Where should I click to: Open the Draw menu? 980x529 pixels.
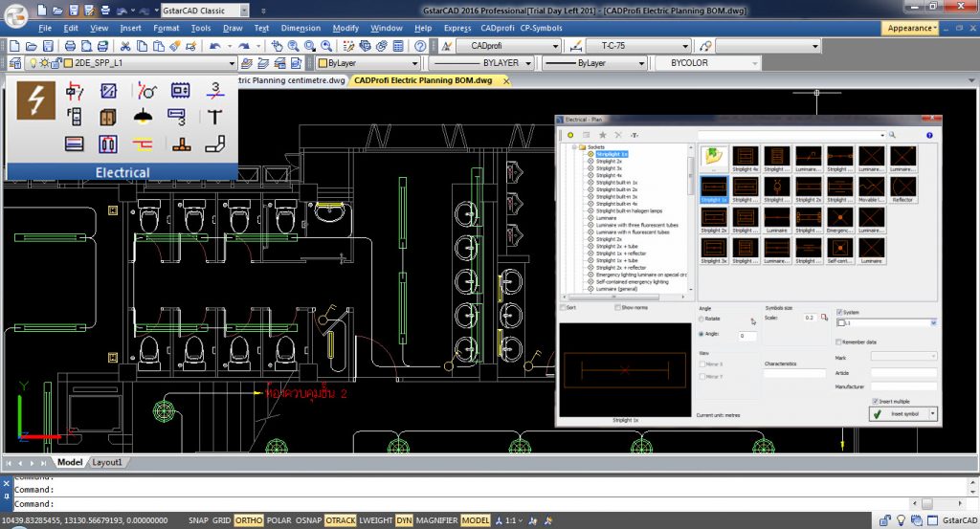(x=233, y=28)
